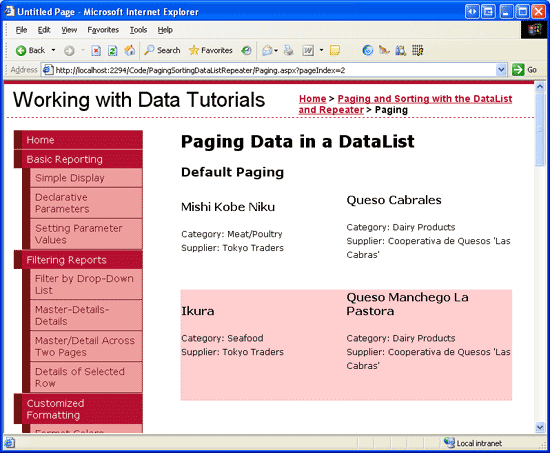Expand the Mail button dropdown

276,51
